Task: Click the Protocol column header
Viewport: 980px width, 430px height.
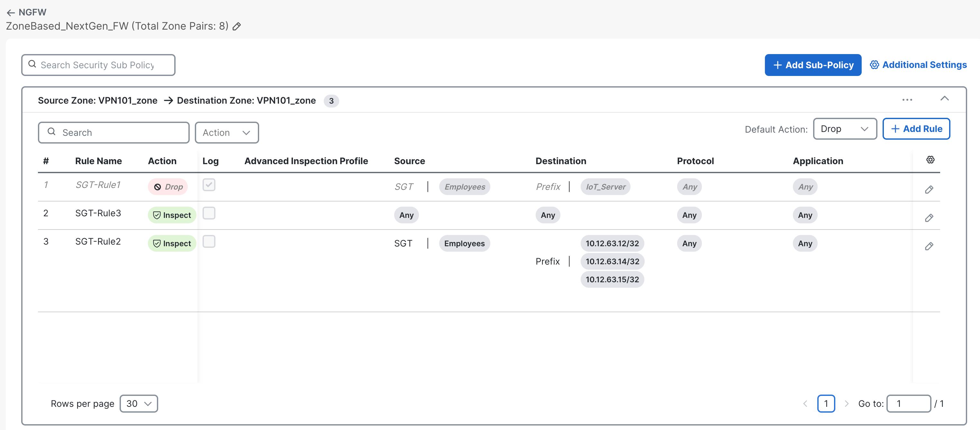Action: [695, 161]
